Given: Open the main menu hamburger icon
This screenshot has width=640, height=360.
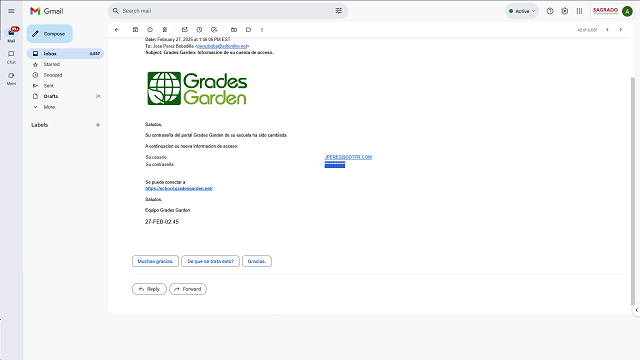Looking at the screenshot, I should [x=11, y=11].
